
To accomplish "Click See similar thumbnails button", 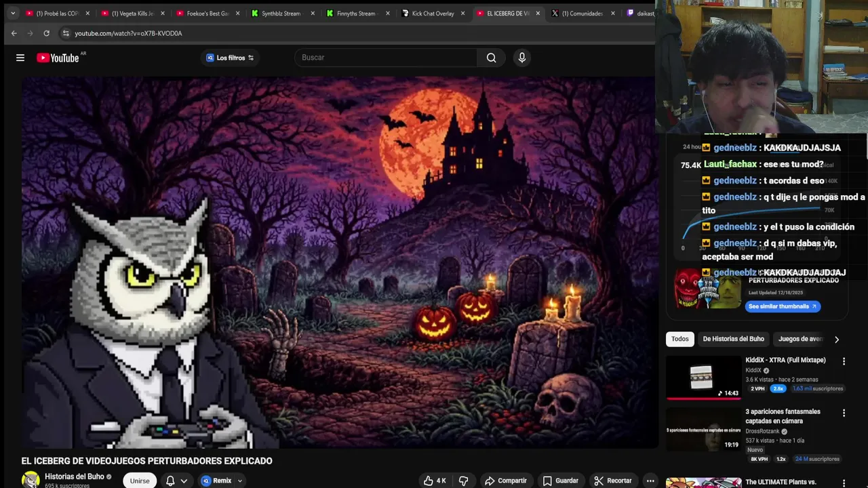I will [x=783, y=306].
